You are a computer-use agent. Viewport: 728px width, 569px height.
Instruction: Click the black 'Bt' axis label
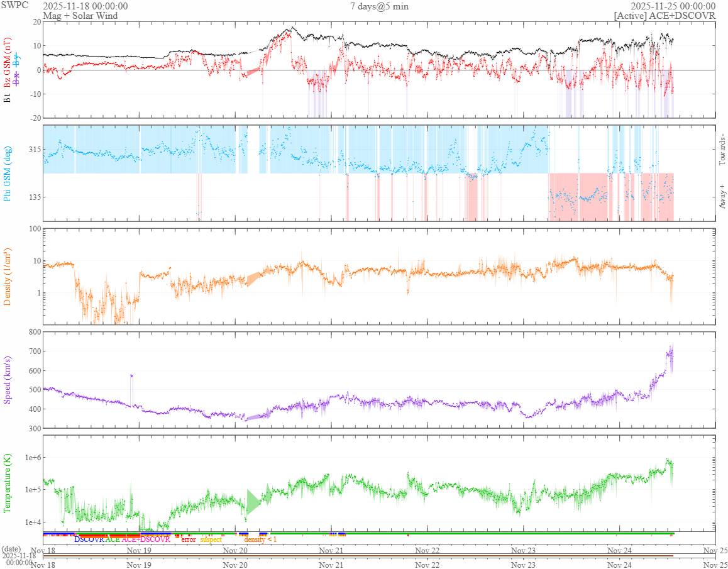tap(8, 97)
